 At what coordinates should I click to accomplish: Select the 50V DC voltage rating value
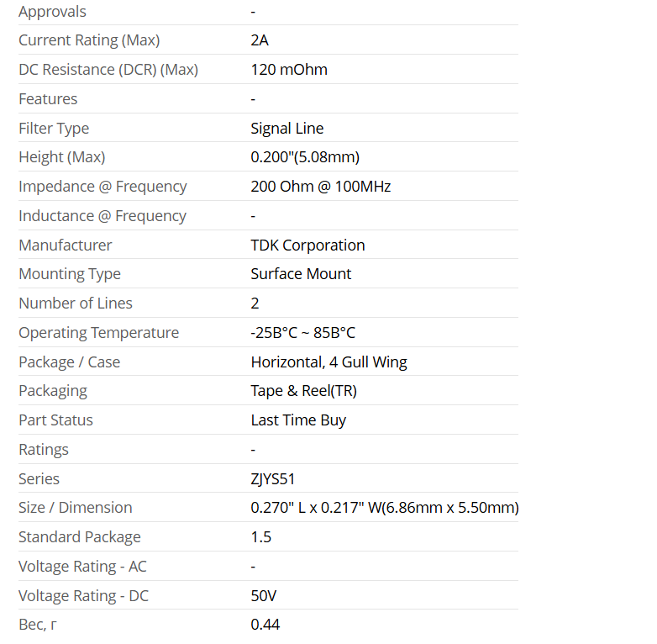click(x=264, y=596)
